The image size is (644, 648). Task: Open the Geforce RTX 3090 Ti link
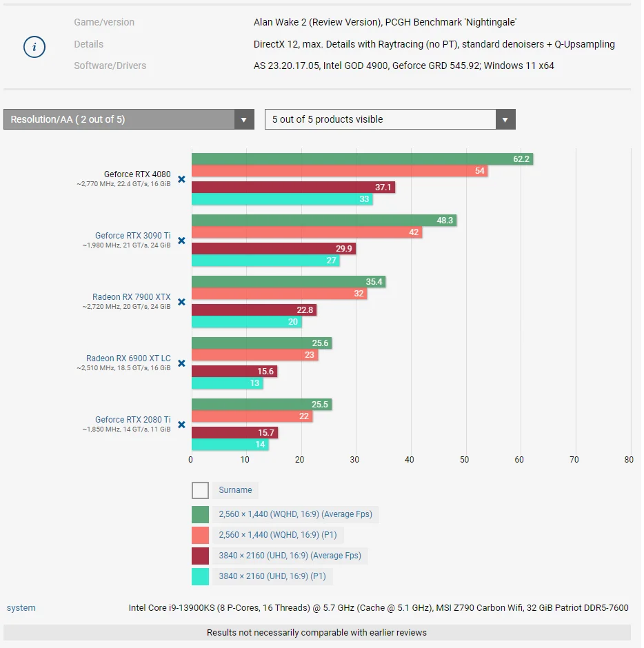coord(132,236)
